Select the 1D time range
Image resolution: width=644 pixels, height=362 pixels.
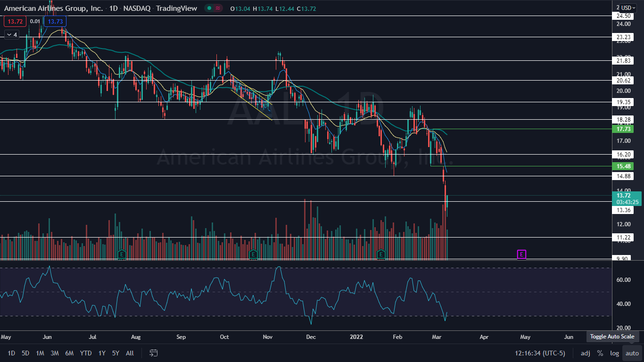pyautogui.click(x=11, y=353)
